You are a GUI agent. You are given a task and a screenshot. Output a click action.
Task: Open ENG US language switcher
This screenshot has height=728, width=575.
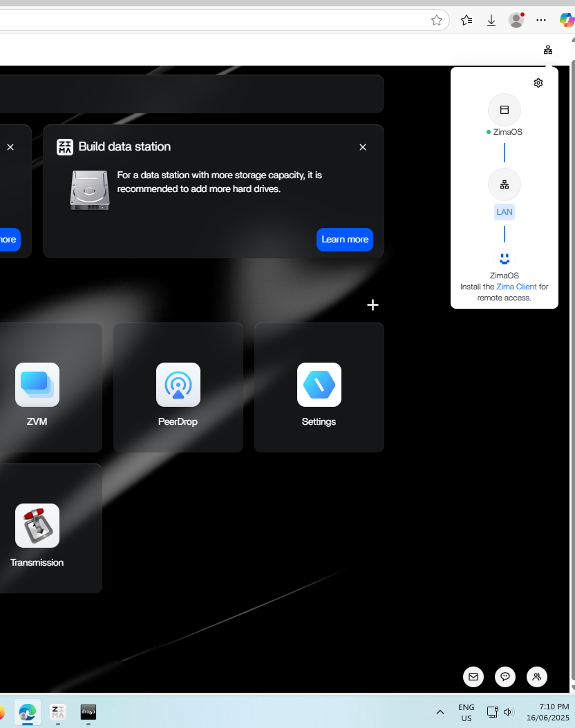click(x=466, y=713)
